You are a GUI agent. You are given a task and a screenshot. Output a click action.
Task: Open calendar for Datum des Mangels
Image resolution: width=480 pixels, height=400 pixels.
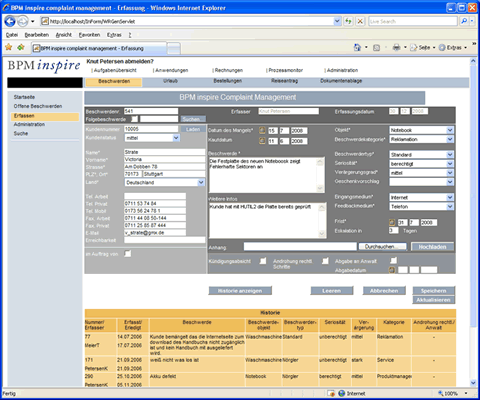pos(262,130)
